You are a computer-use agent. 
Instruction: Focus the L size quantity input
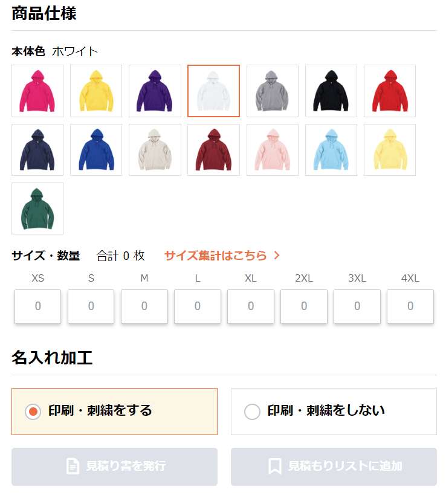point(198,306)
